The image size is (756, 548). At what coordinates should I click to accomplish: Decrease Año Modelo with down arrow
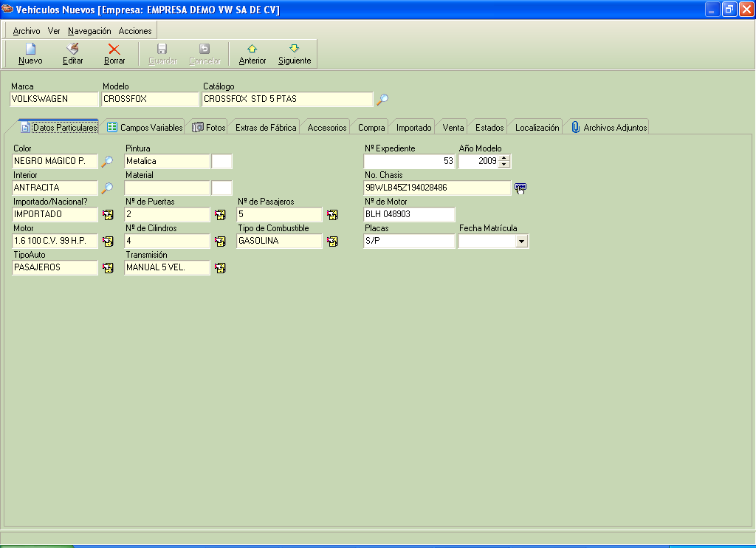(x=504, y=165)
